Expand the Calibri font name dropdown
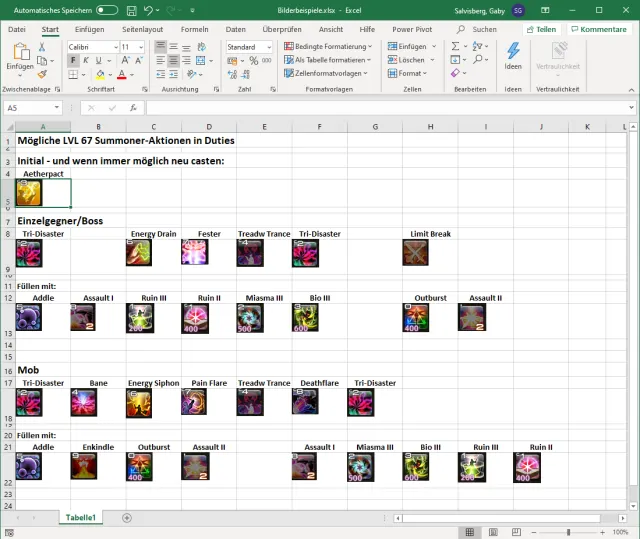This screenshot has height=539, width=640. [x=116, y=47]
